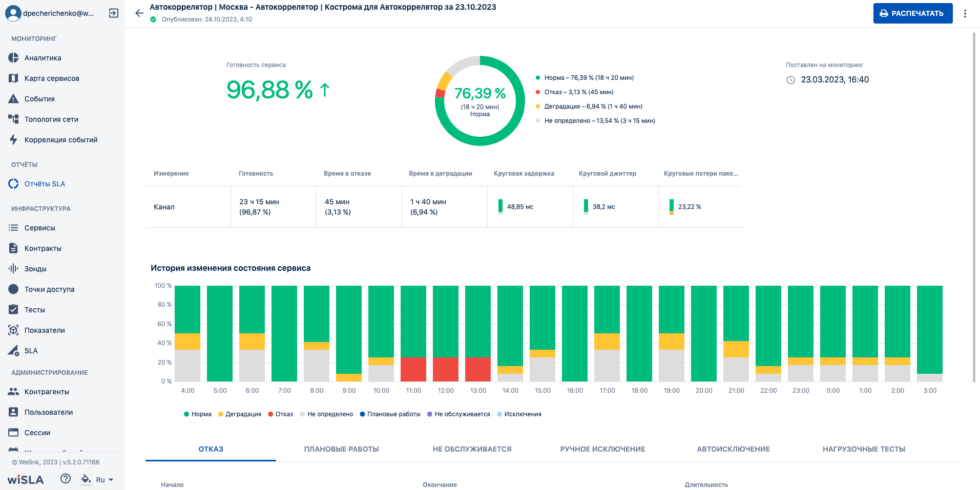980x490 pixels.
Task: Click the Не определено – 13,54 % legend entry
Action: [595, 121]
